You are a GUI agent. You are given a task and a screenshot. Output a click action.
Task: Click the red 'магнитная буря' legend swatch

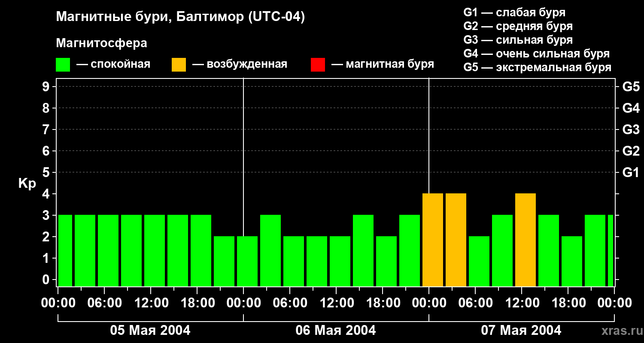(x=318, y=65)
